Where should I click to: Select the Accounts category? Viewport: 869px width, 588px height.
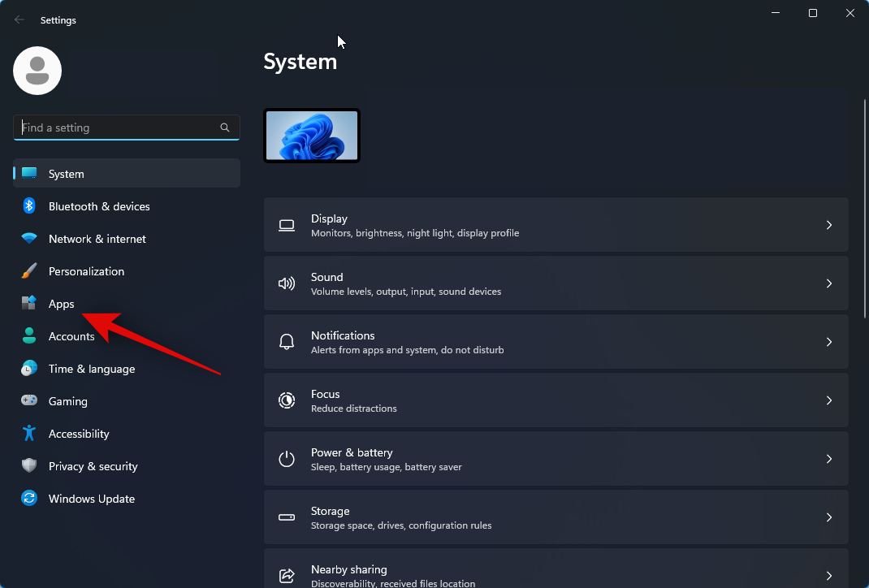127,336
